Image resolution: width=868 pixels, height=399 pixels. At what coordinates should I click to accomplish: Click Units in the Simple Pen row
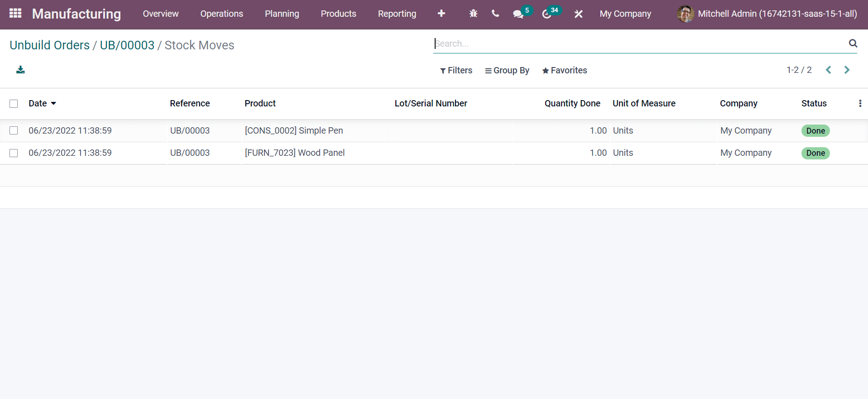pos(623,130)
